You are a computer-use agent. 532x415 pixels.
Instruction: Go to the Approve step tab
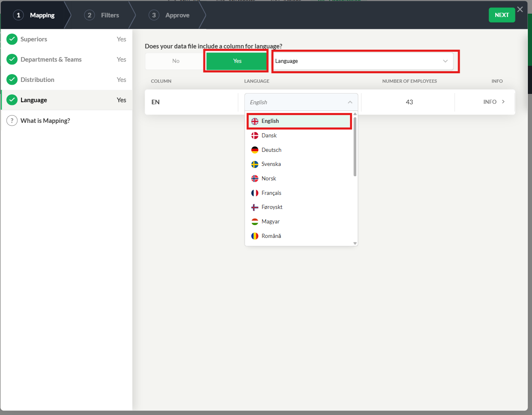(x=169, y=15)
